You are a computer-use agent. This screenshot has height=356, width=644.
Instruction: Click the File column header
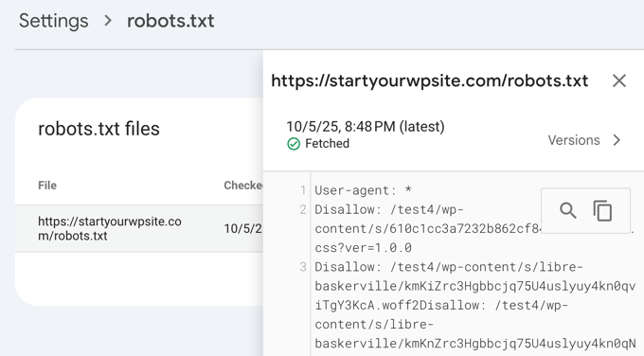tap(47, 186)
